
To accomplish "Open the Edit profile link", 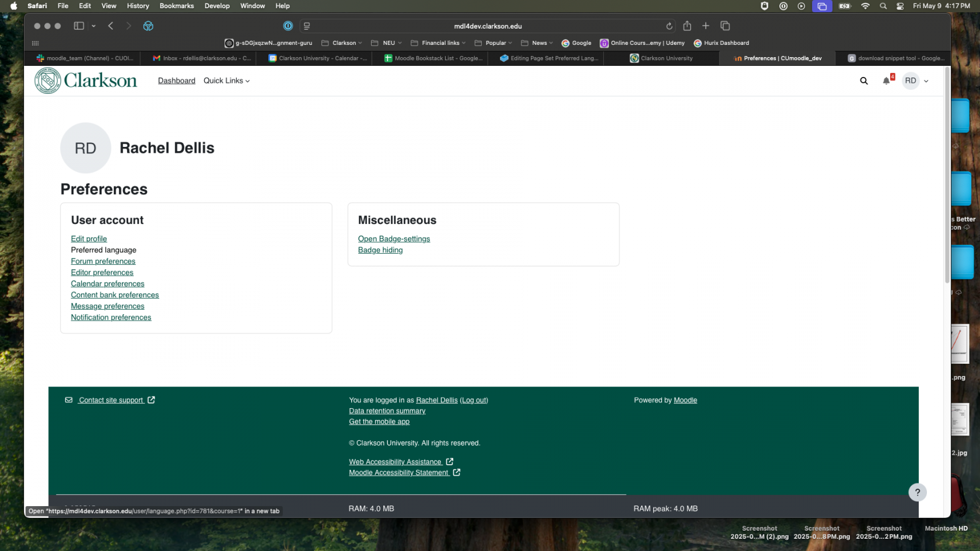I will (x=89, y=238).
